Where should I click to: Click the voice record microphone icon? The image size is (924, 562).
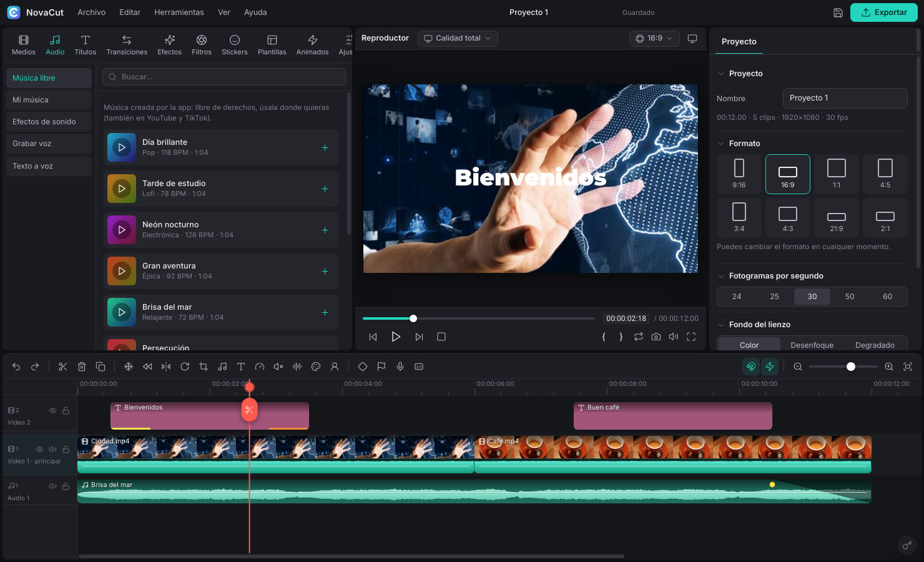pyautogui.click(x=400, y=367)
